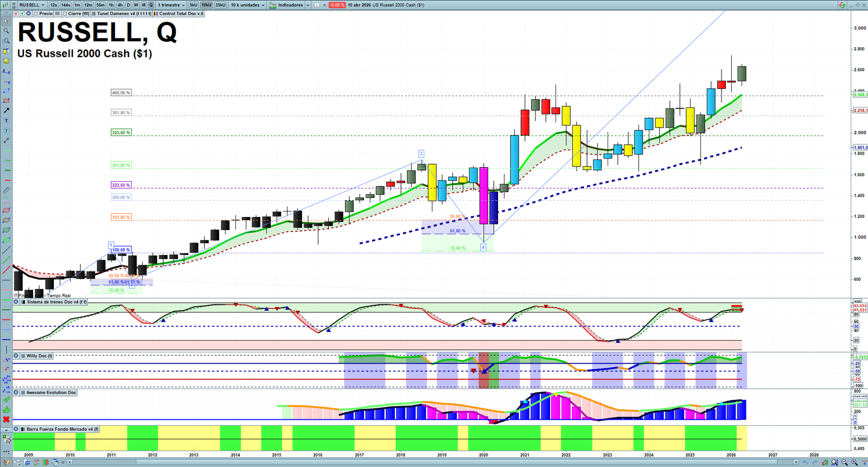
Task: Open the chat bubbles icon in bottom bar
Action: [27, 463]
